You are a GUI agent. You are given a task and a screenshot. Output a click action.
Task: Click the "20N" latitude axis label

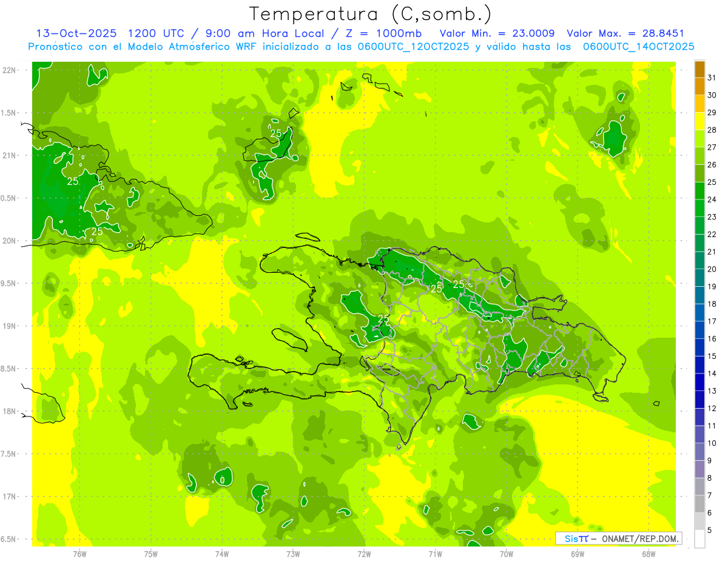tap(9, 241)
